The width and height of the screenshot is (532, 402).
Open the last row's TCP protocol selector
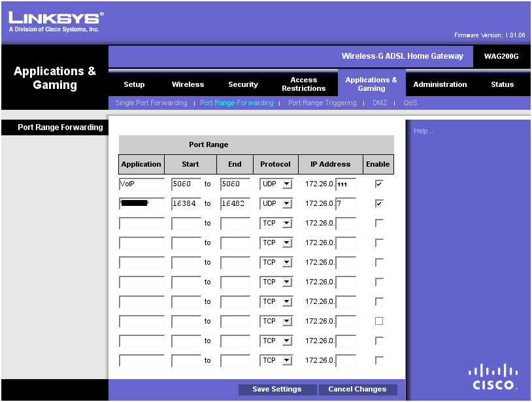click(275, 360)
